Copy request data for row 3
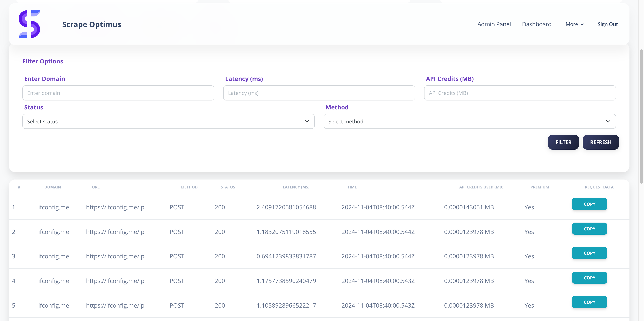The height and width of the screenshot is (321, 644). click(589, 253)
